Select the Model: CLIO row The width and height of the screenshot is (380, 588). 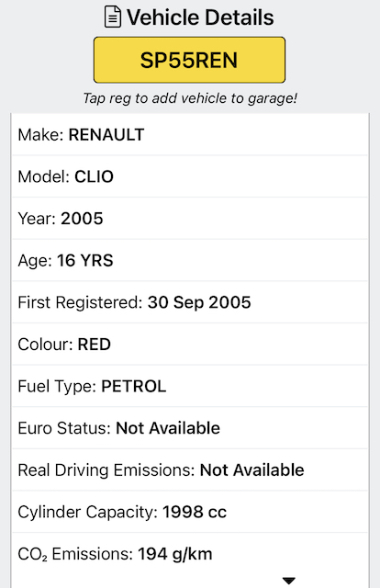click(x=190, y=176)
